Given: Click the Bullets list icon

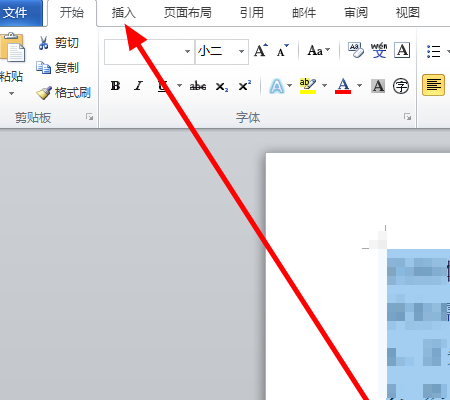Looking at the screenshot, I should click(434, 51).
